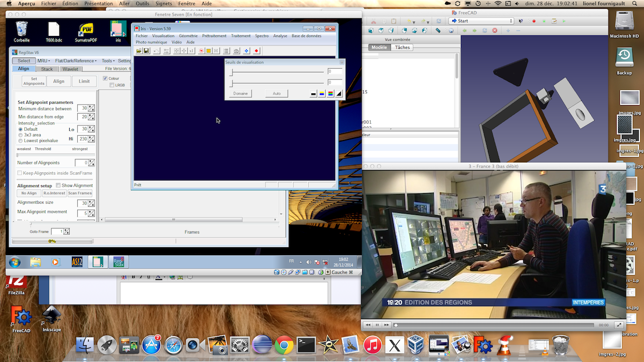Viewport: 644px width, 362px height.
Task: Switch to the Stack tab in RegiStax
Action: (x=47, y=69)
